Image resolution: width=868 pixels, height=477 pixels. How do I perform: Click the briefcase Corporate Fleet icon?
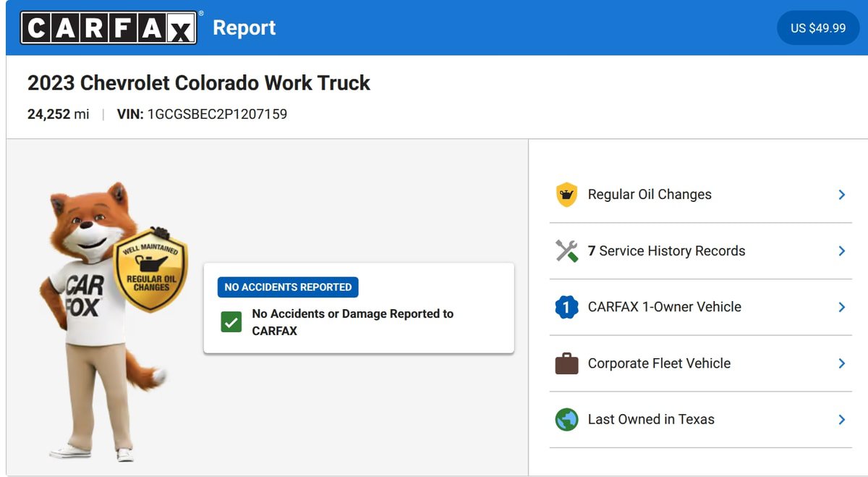(x=566, y=363)
